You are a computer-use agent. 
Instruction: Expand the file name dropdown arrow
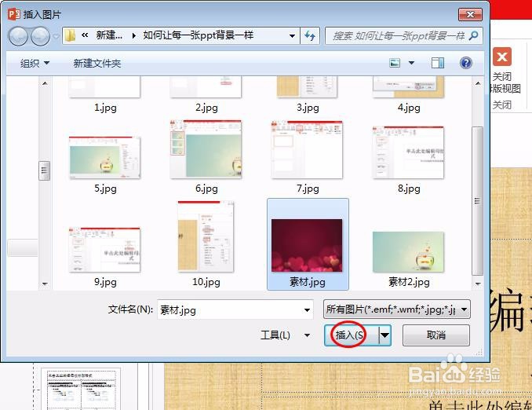click(x=307, y=309)
